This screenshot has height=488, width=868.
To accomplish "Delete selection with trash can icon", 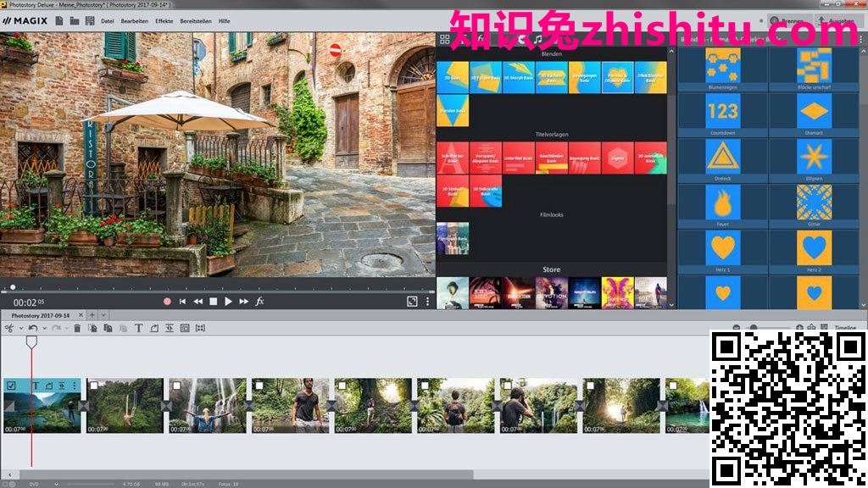I will point(77,328).
